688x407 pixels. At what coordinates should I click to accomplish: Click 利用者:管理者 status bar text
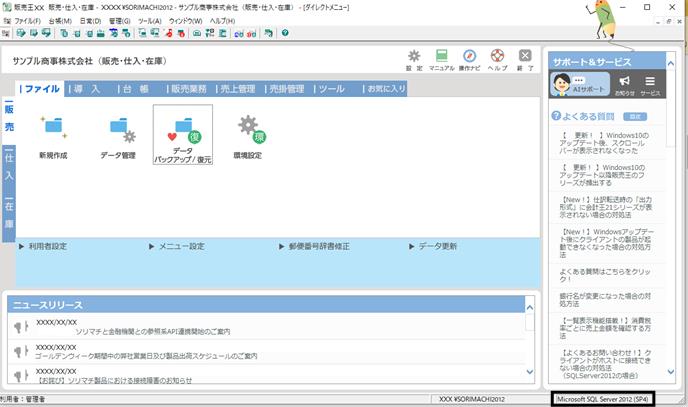[22, 399]
